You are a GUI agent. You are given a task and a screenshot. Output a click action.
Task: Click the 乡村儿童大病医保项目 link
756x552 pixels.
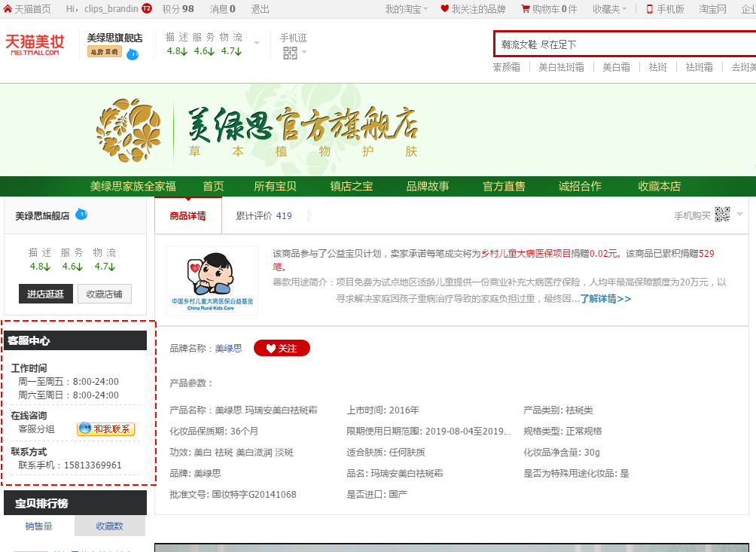(526, 254)
